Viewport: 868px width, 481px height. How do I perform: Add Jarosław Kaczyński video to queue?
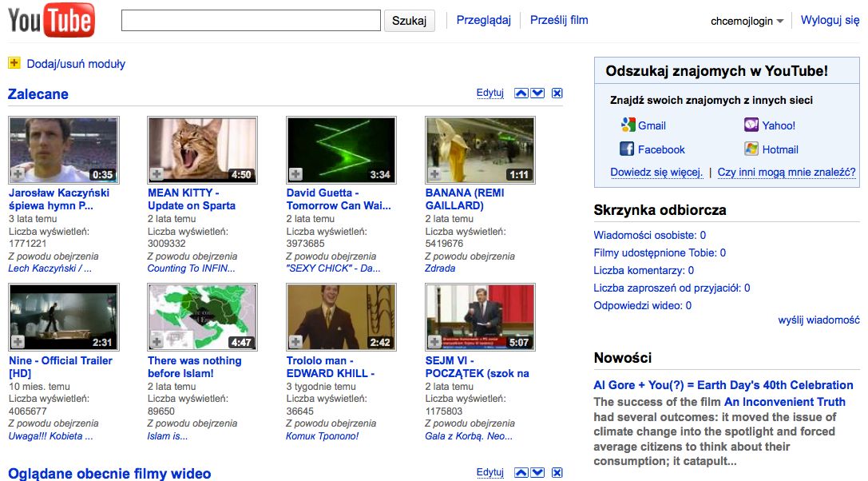pos(18,174)
